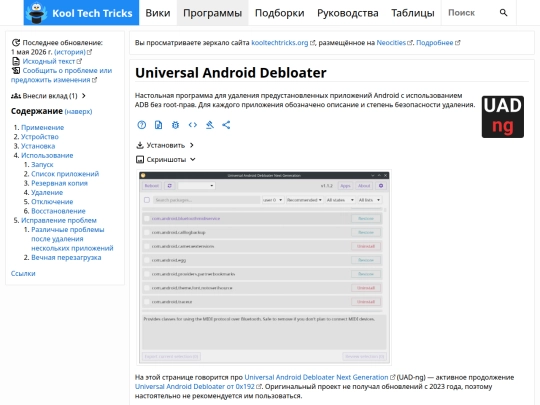Go to the Устройство section

[x=40, y=137]
